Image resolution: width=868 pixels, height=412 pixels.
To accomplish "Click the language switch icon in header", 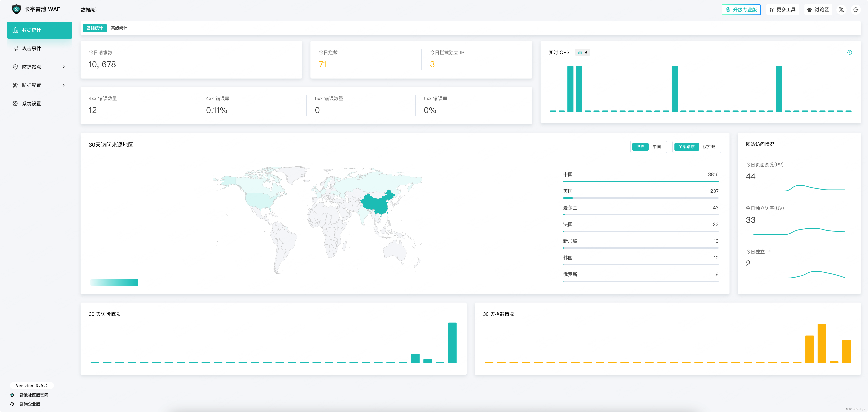I will point(841,10).
